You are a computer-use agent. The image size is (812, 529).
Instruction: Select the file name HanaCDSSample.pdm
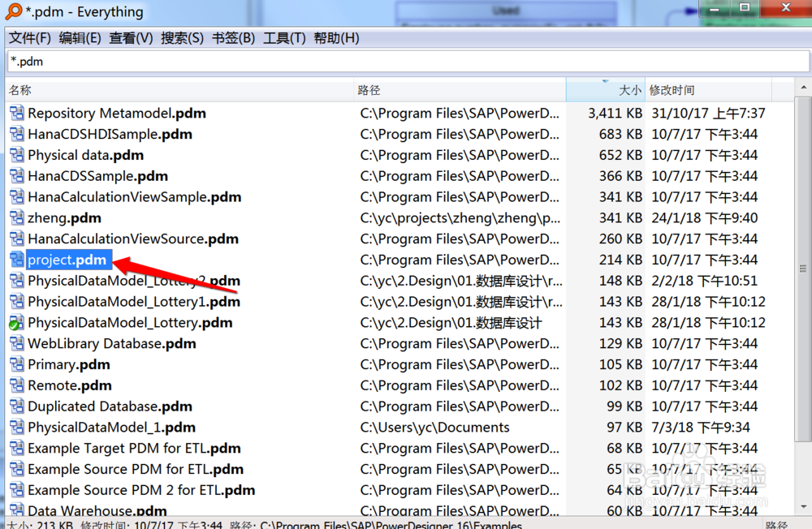[x=98, y=176]
